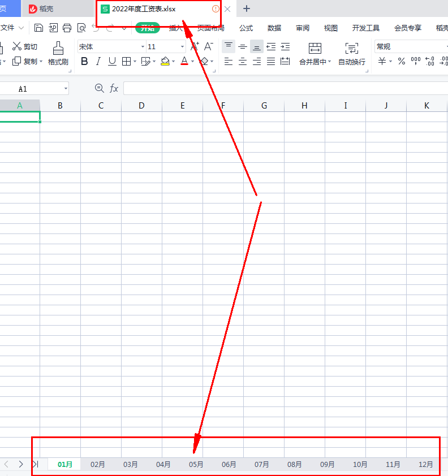Viewport: 448px width, 476px height.
Task: Toggle Underline formatting
Action: [x=112, y=61]
